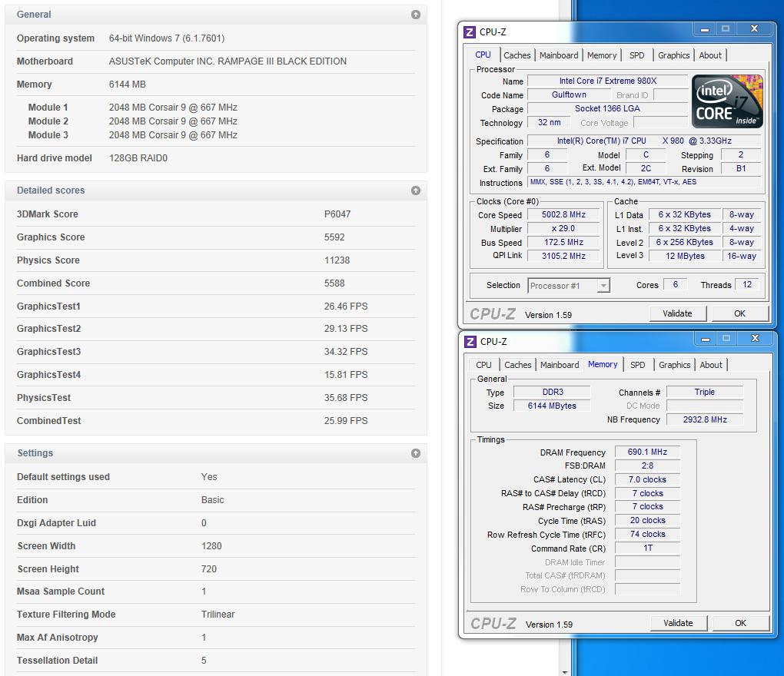
Task: Click the Package value Socket 1366 LGA
Action: pyautogui.click(x=607, y=109)
